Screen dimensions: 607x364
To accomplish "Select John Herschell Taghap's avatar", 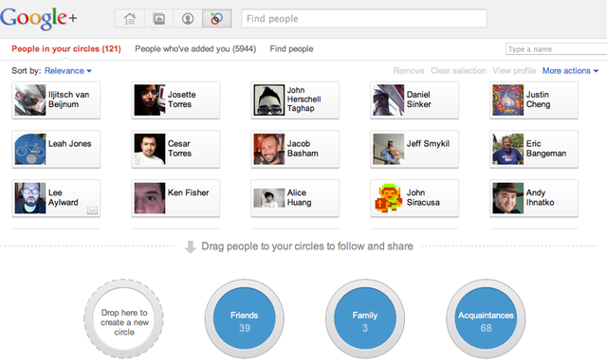I will (269, 100).
